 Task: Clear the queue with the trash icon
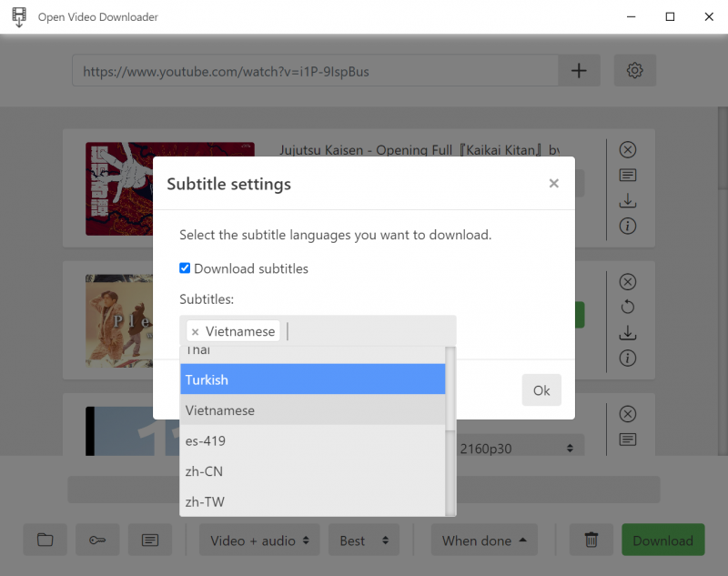(591, 539)
